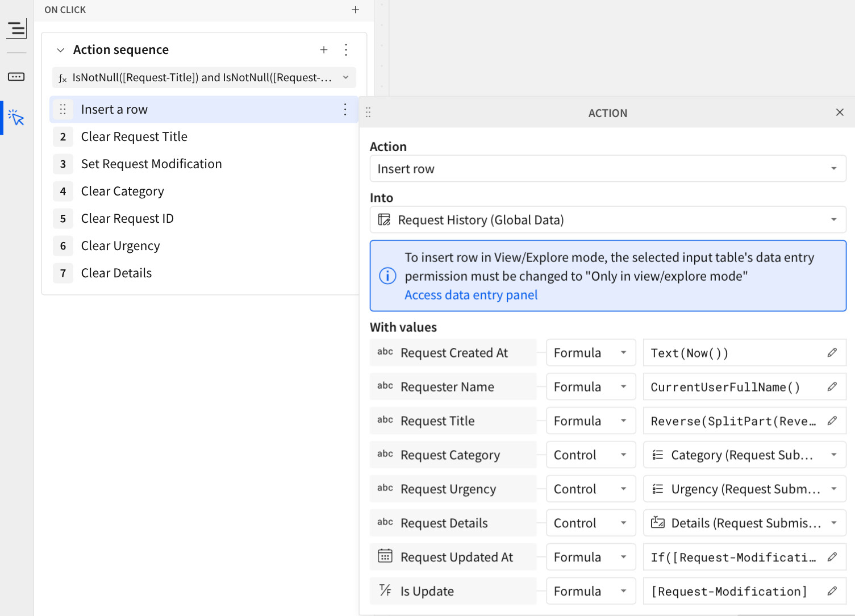Open the three-dot menu on Insert a row
The height and width of the screenshot is (616, 855).
(x=345, y=109)
